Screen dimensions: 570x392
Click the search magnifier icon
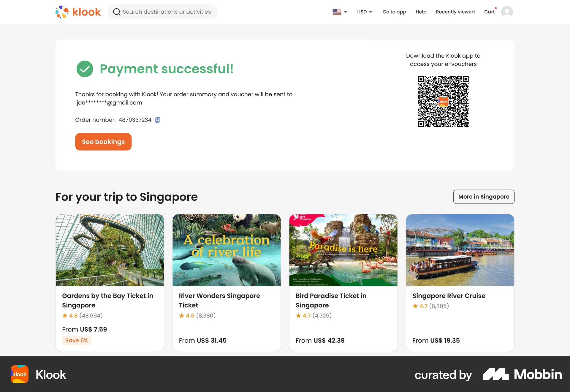pos(117,12)
